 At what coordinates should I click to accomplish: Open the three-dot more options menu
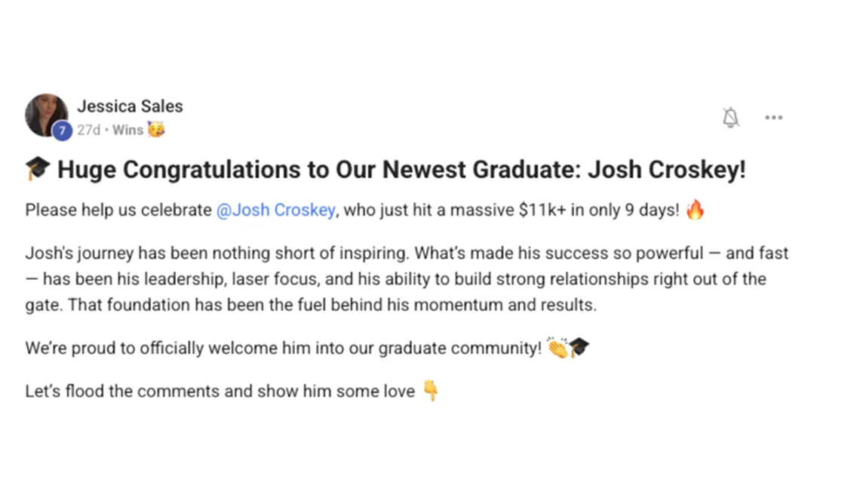point(773,118)
